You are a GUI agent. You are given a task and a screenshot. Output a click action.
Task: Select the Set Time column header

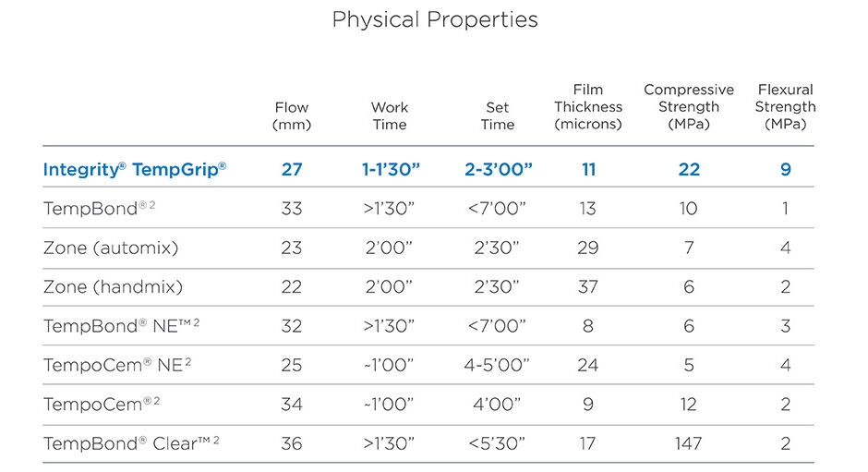coord(497,116)
